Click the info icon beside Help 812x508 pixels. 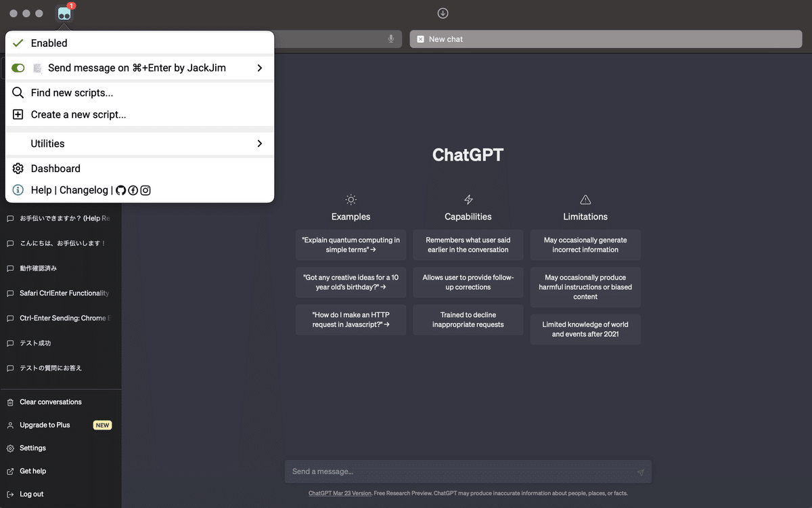coord(18,190)
